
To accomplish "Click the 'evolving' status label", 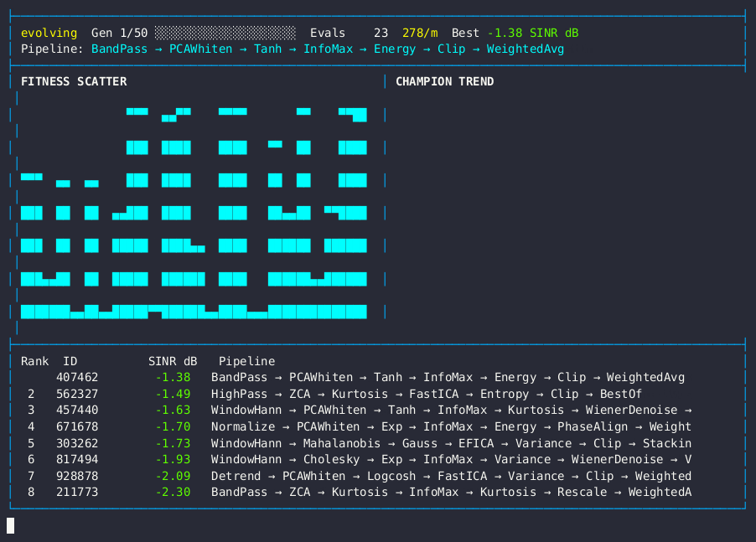I will click(x=49, y=33).
